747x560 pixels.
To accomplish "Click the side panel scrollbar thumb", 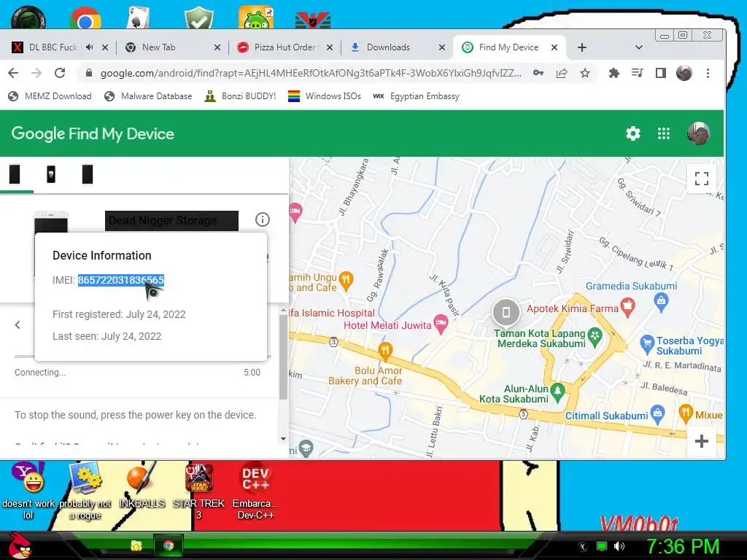I will click(x=284, y=357).
